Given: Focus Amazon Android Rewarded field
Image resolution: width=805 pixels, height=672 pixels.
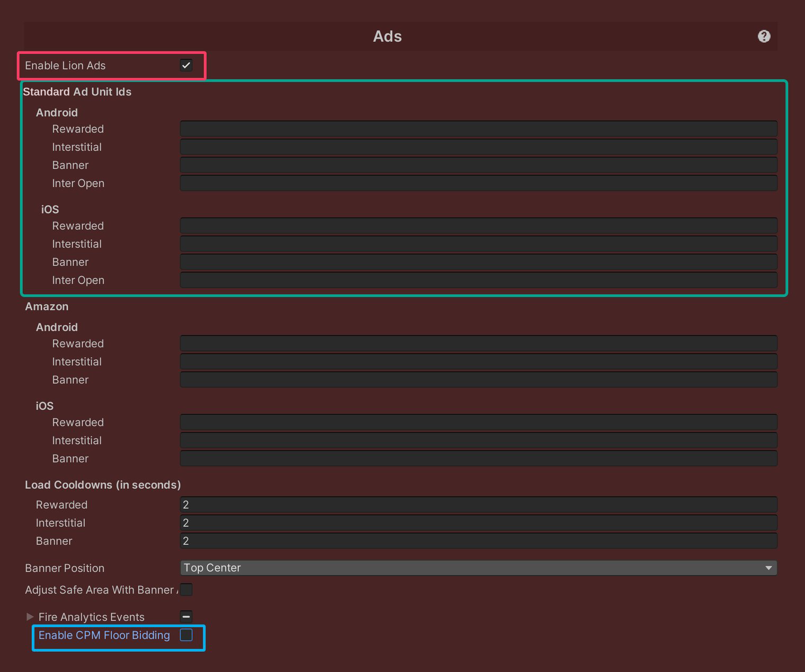Looking at the screenshot, I should [478, 344].
